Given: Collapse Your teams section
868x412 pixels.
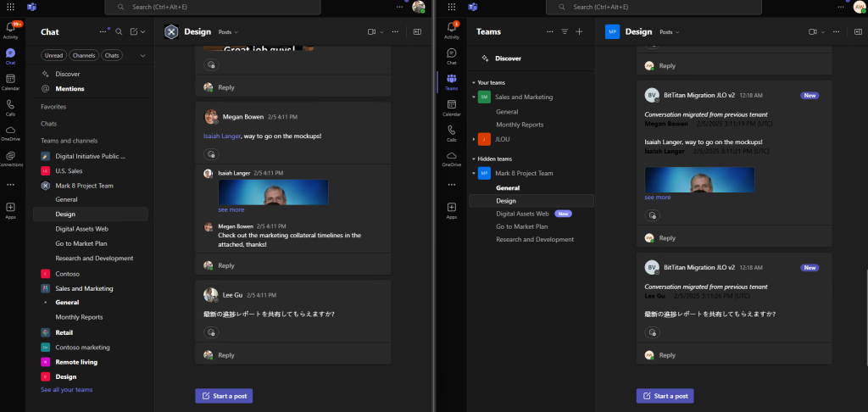Looking at the screenshot, I should coord(474,82).
